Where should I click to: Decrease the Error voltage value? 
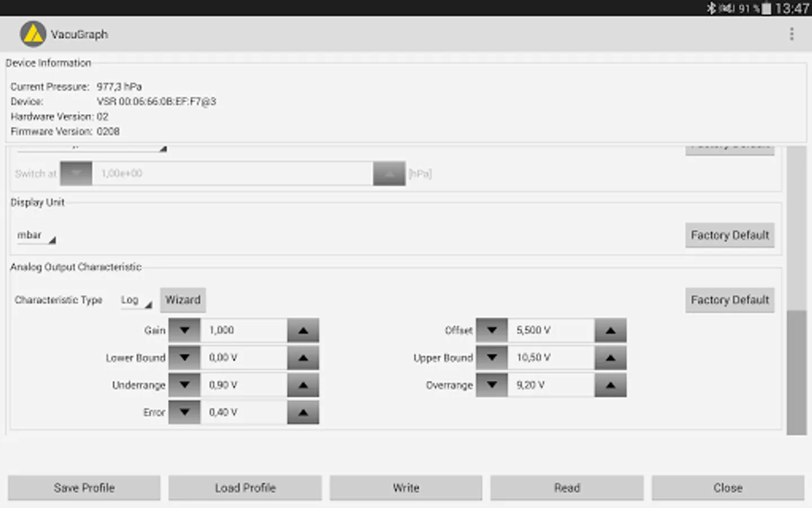point(184,412)
